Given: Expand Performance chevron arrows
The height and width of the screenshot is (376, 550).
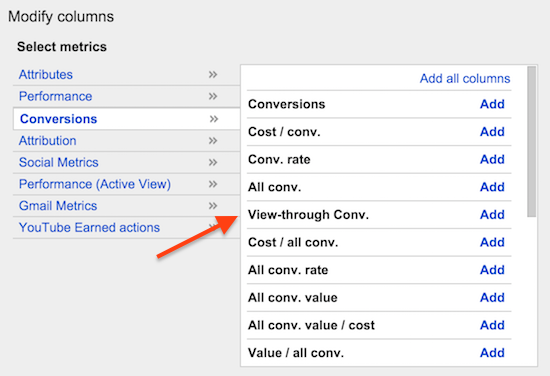Looking at the screenshot, I should click(213, 96).
